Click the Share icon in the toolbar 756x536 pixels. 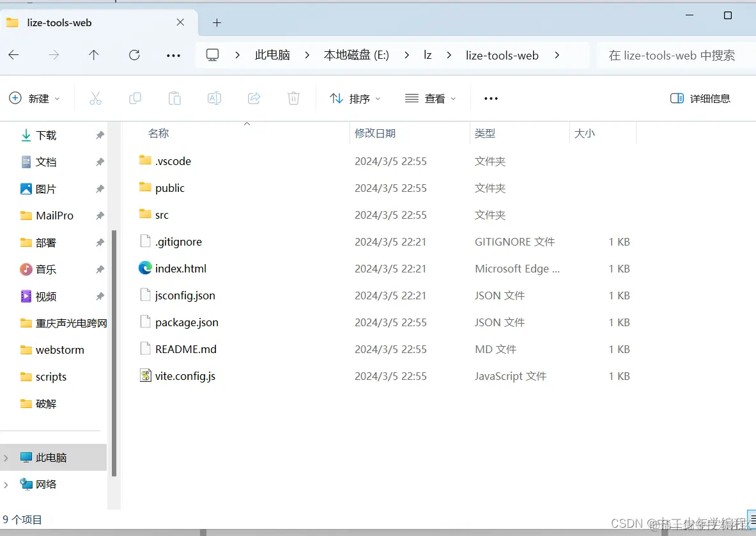pos(254,98)
